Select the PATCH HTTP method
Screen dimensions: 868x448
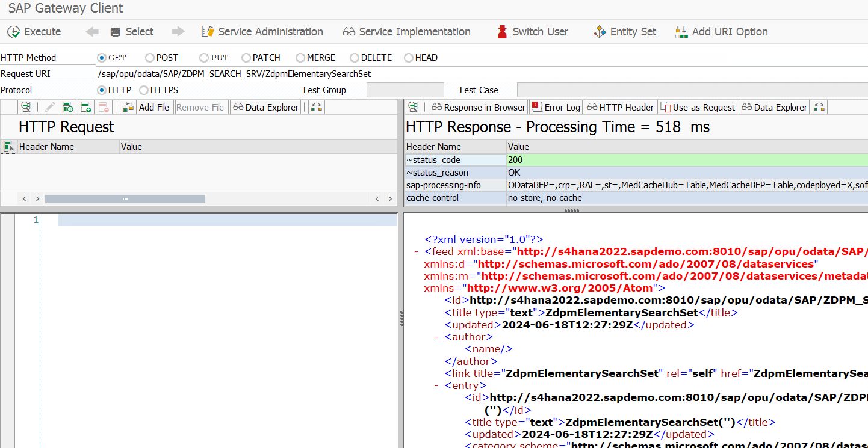click(x=246, y=58)
